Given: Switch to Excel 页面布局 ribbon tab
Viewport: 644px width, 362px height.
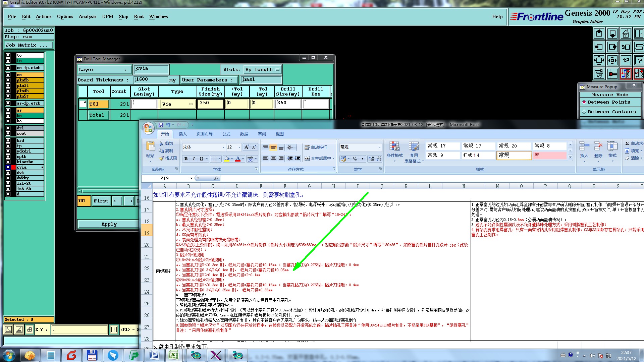Looking at the screenshot, I should [x=204, y=134].
